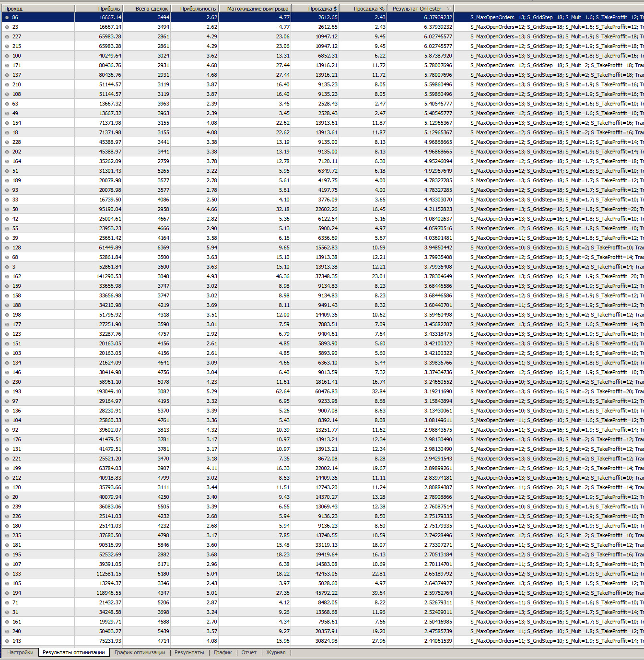Click trade count 5505
The height and width of the screenshot is (660, 644).
tap(164, 507)
